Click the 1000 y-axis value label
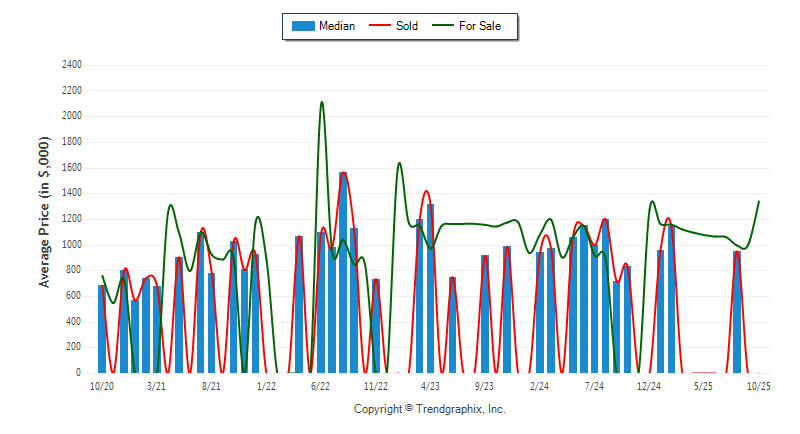 click(x=70, y=245)
